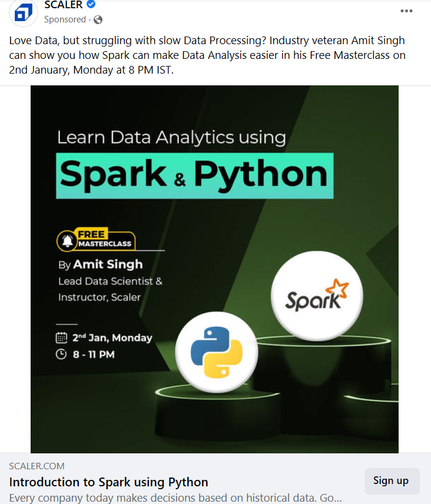Click the calendar icon next to 2nd Jan

pyautogui.click(x=61, y=338)
